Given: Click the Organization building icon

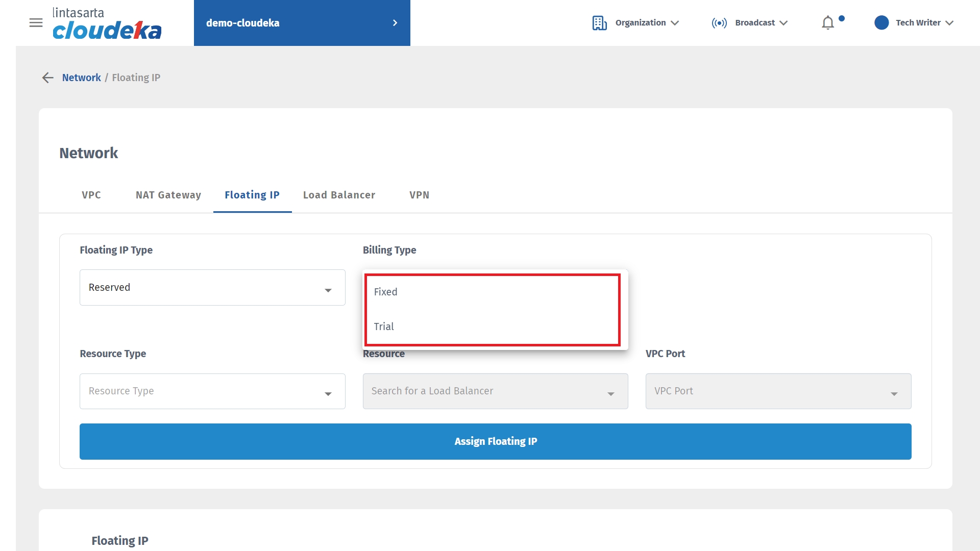Looking at the screenshot, I should point(599,23).
